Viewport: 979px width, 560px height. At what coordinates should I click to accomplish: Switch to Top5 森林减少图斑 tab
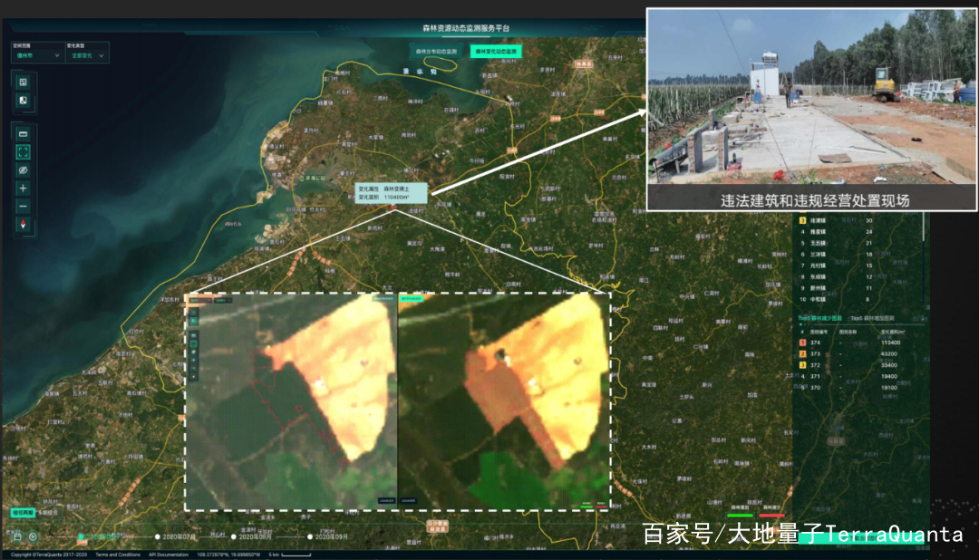(x=819, y=318)
